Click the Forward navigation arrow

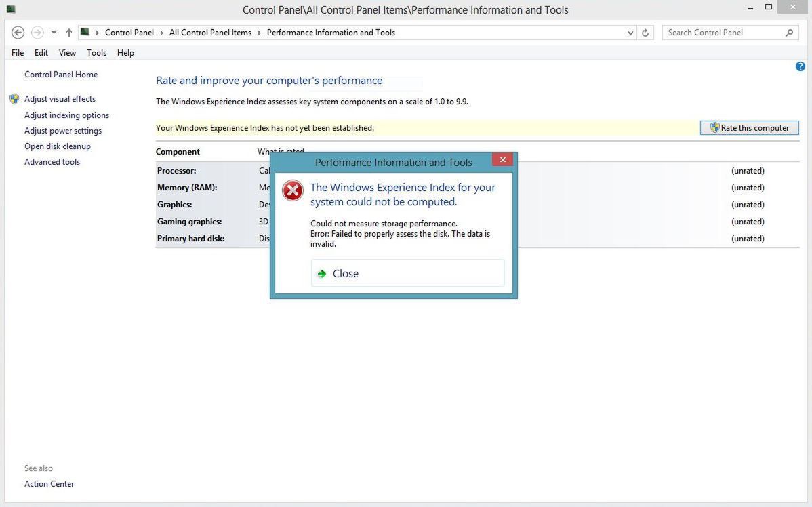(x=37, y=33)
